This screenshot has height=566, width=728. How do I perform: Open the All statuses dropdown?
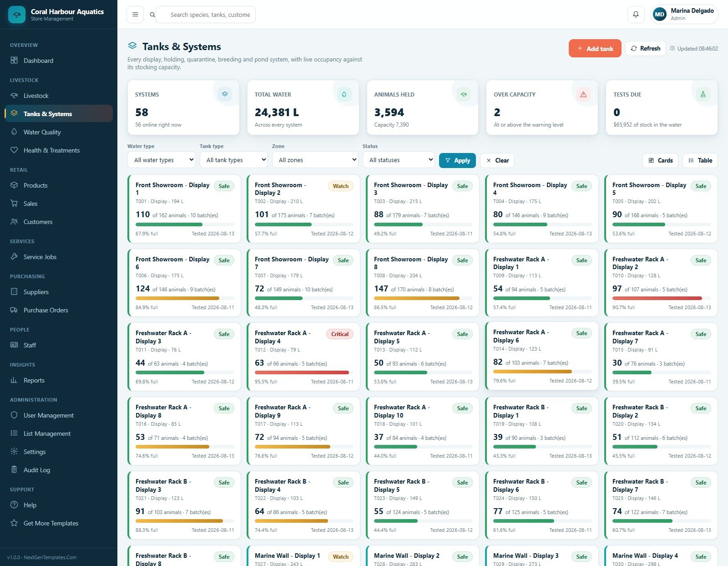399,160
